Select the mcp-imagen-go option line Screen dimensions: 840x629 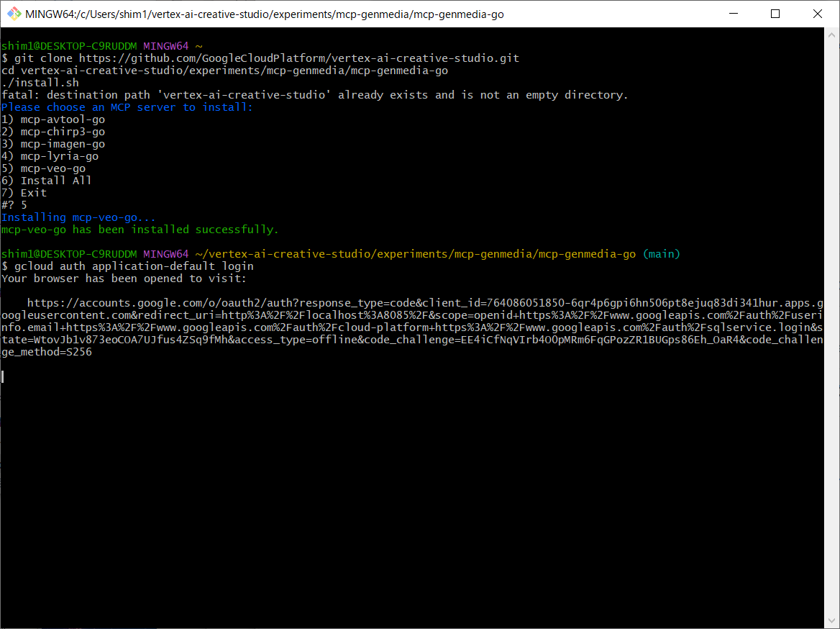[x=53, y=144]
